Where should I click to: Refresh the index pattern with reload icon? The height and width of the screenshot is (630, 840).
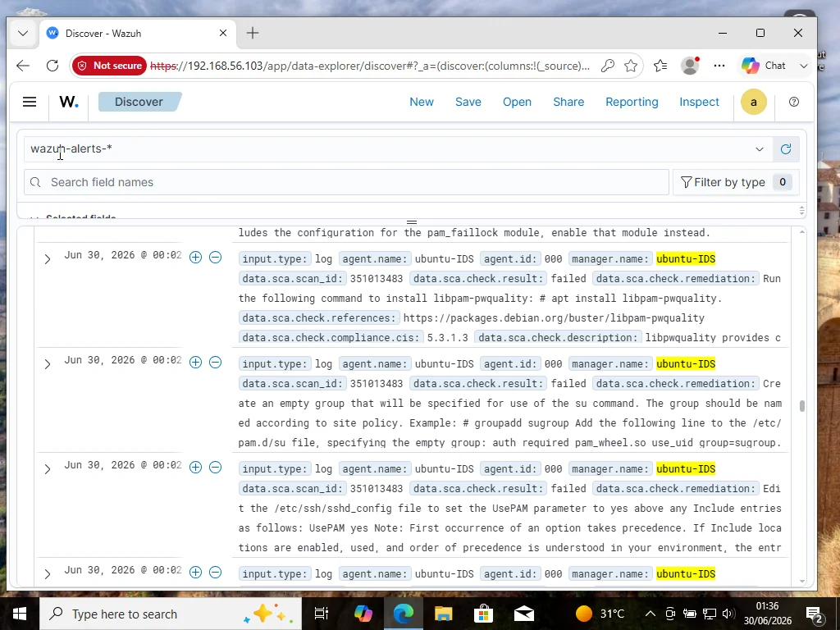[786, 149]
